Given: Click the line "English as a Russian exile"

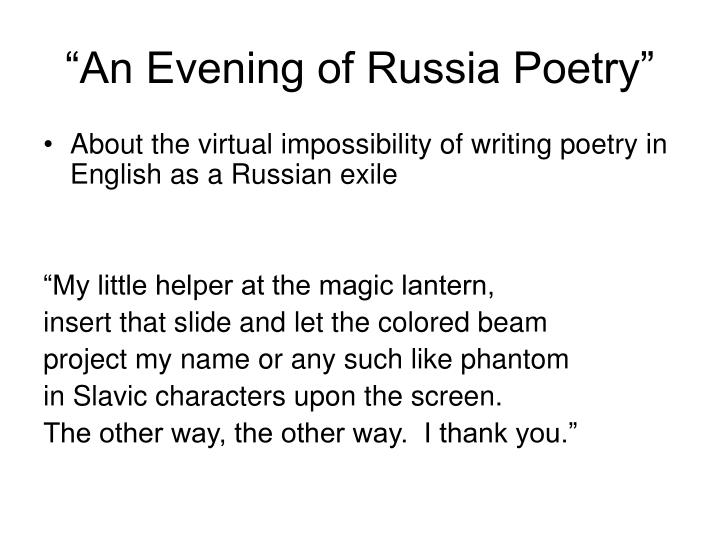Looking at the screenshot, I should pyautogui.click(x=234, y=175).
